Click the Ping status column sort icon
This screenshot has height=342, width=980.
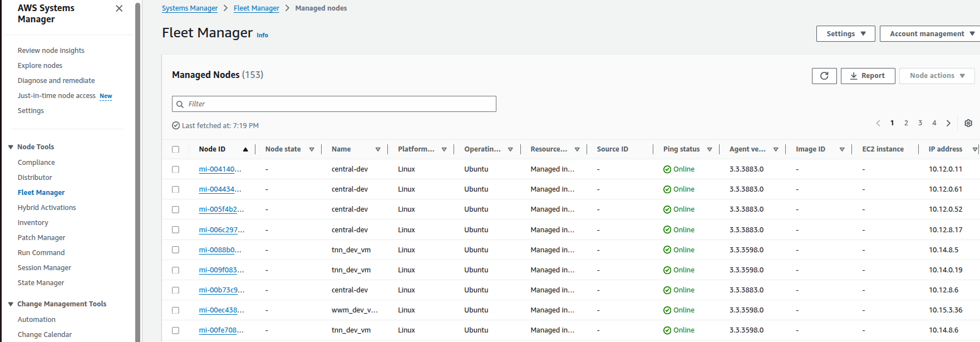[710, 149]
